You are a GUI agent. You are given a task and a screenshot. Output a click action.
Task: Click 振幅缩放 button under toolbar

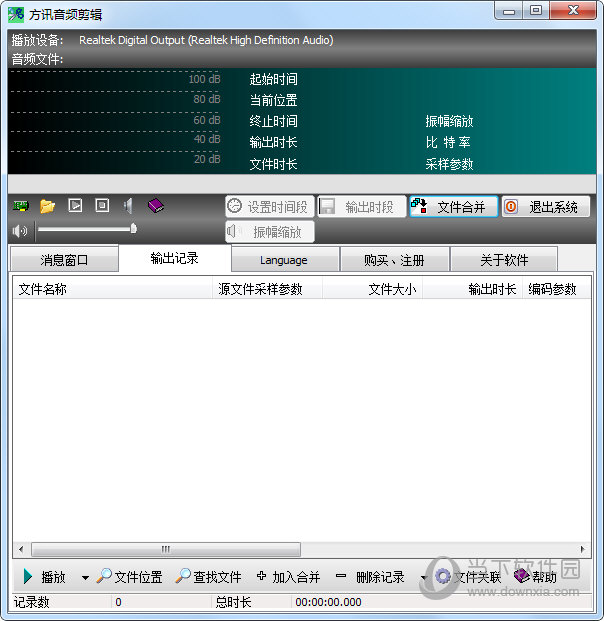[270, 231]
